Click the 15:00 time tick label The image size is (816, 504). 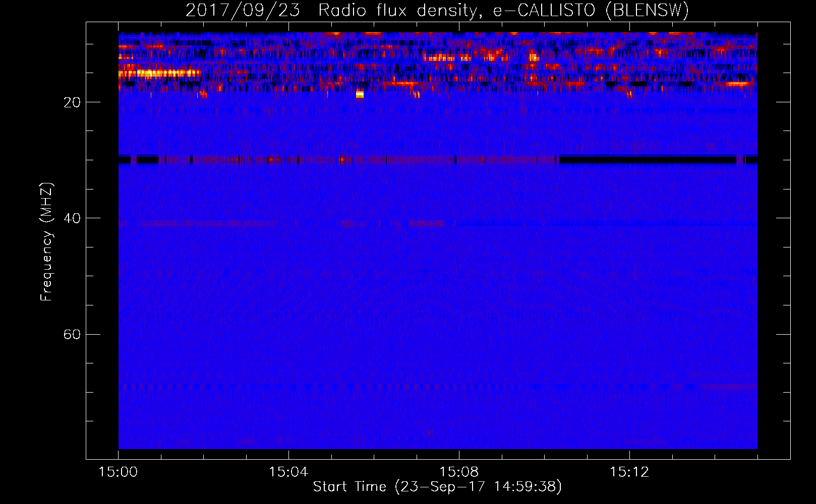pos(118,472)
